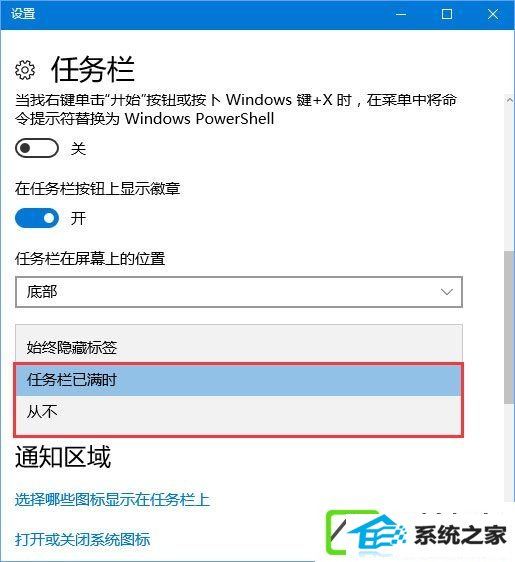Click the 设置 window title text
Viewport: 515px width, 562px height.
click(x=23, y=14)
